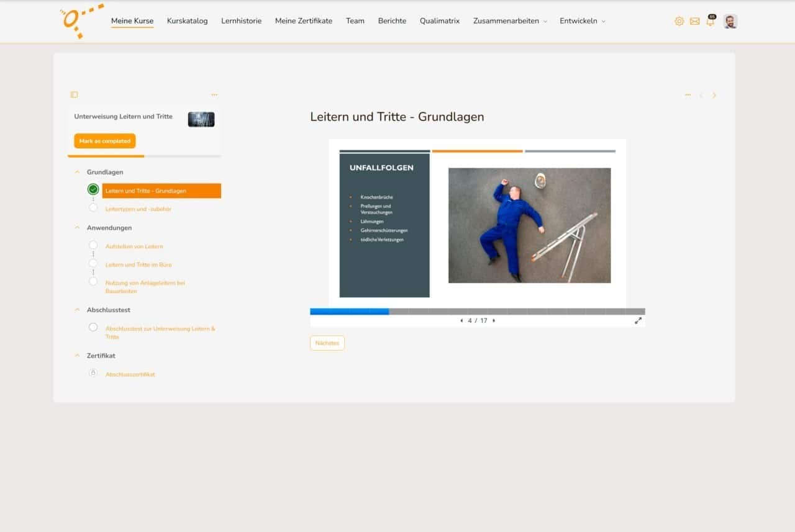Collapse the Grundlagen section
Viewport: 795px width, 532px height.
(77, 172)
